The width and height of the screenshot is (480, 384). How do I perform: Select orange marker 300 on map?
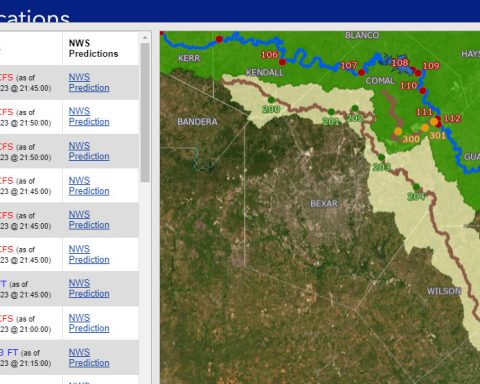pyautogui.click(x=398, y=132)
